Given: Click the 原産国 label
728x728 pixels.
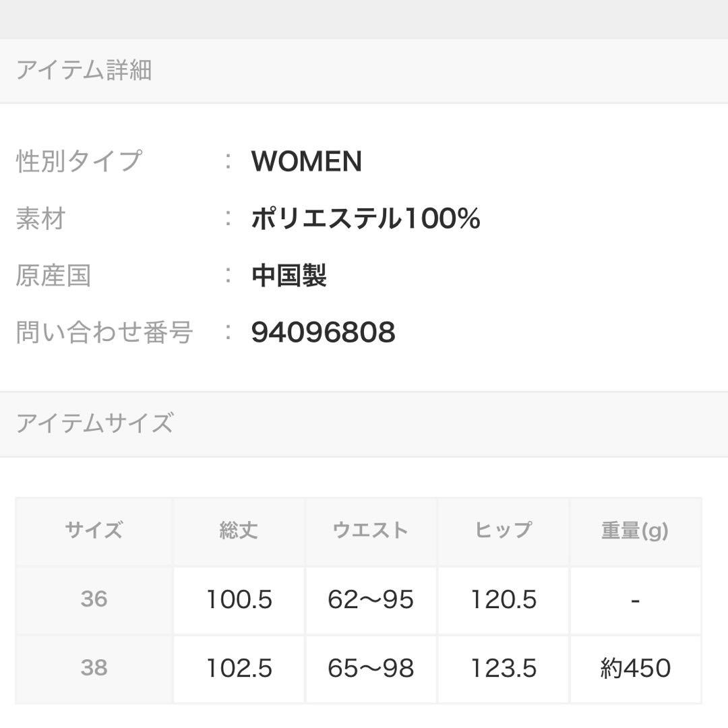Looking at the screenshot, I should [x=53, y=275].
